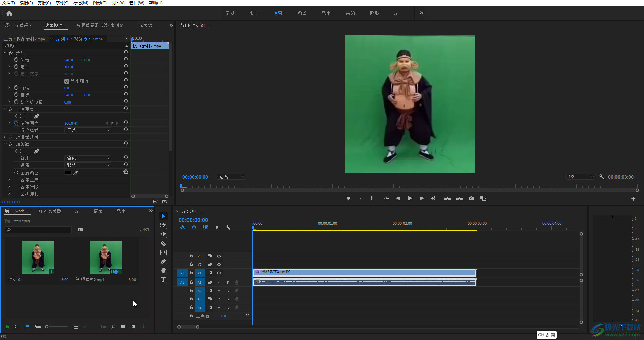Open the playback resolution 1/2 dropdown
The width and height of the screenshot is (644, 340).
[x=581, y=177]
